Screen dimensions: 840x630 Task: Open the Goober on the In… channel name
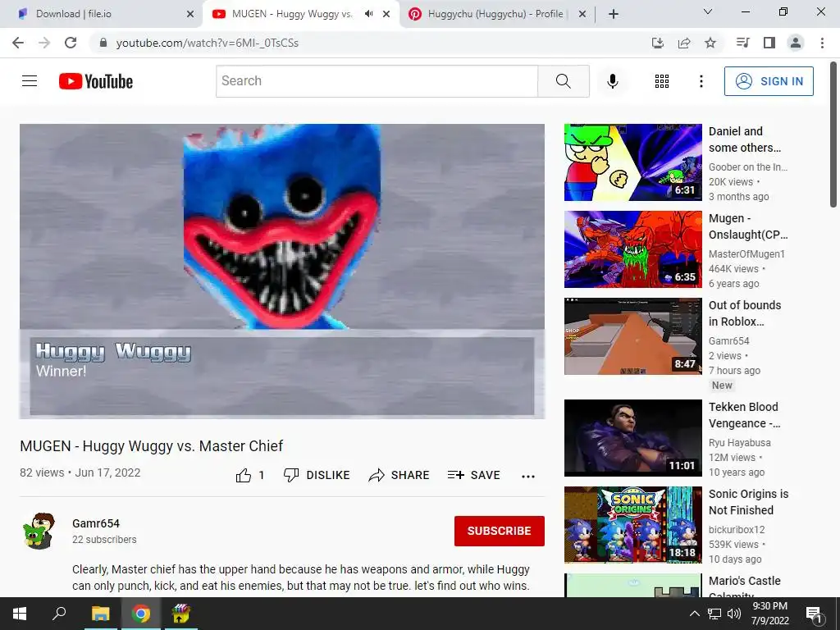(x=748, y=167)
